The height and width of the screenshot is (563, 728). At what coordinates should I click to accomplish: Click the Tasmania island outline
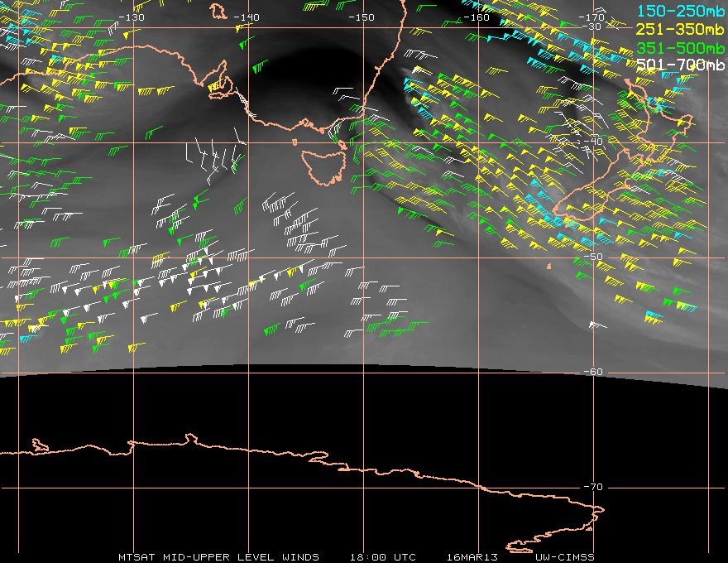[x=323, y=167]
